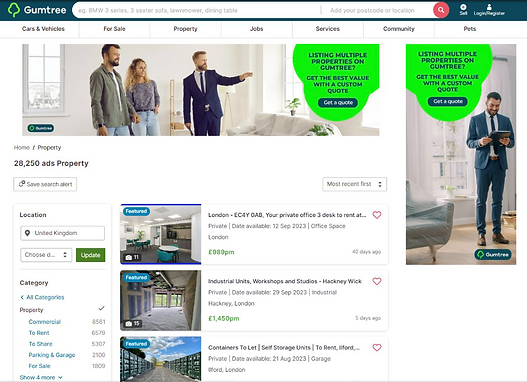Favourite the London EC4Y 0AB office listing heart
Image resolution: width=527 pixels, height=382 pixels.
tap(377, 215)
